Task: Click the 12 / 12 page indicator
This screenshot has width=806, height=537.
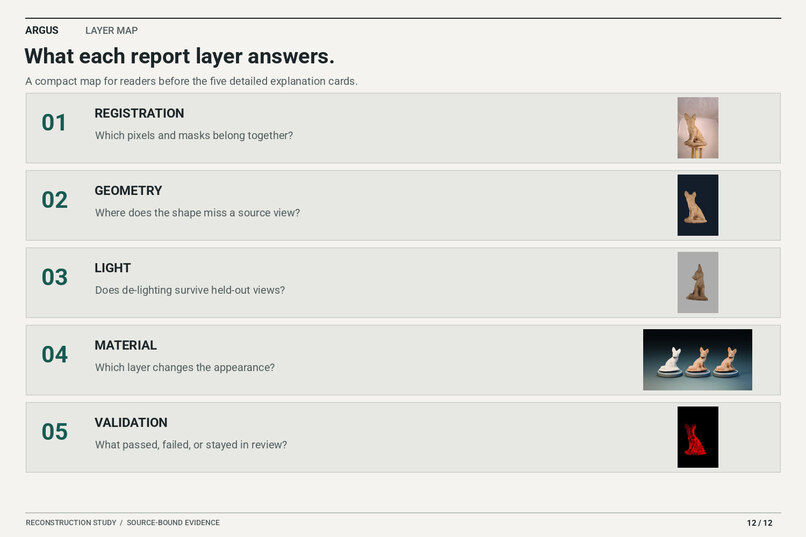Action: (760, 523)
